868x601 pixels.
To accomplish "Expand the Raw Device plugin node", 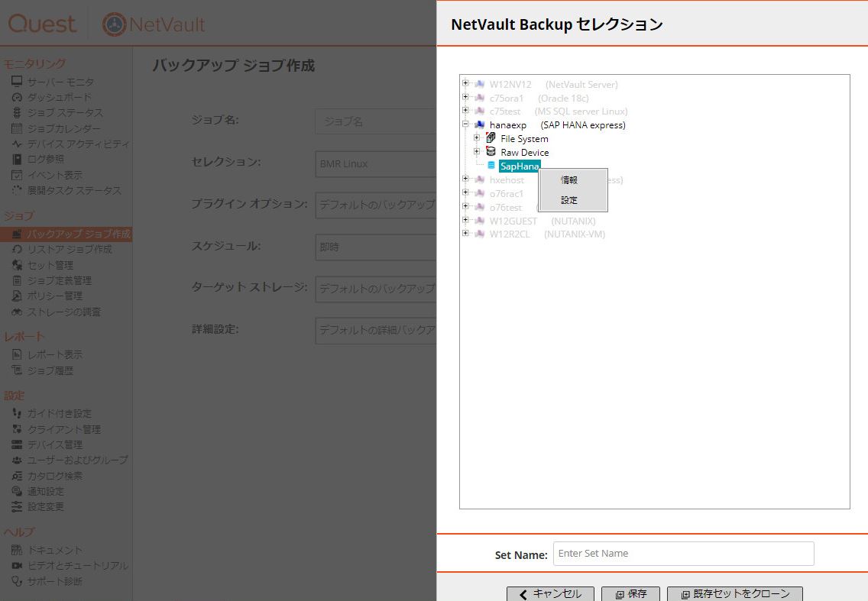I will (x=477, y=151).
